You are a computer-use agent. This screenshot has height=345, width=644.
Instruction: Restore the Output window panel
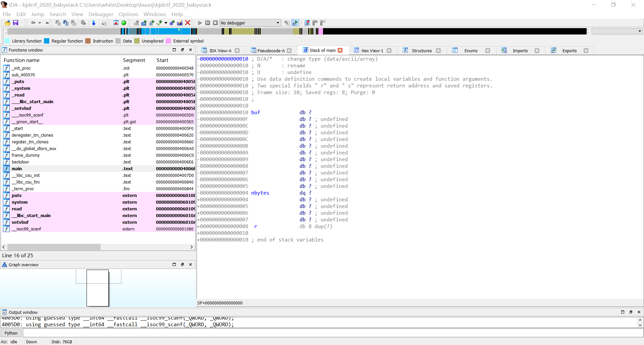[x=631, y=312]
